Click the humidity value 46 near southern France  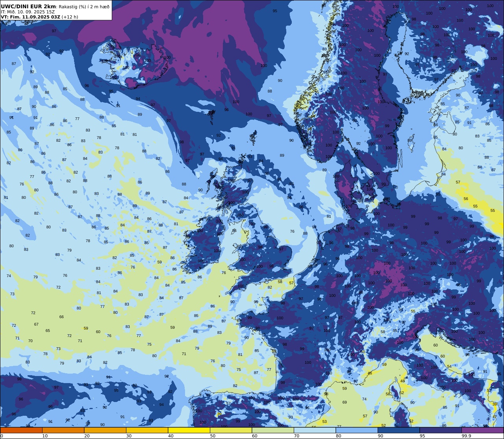click(x=370, y=373)
